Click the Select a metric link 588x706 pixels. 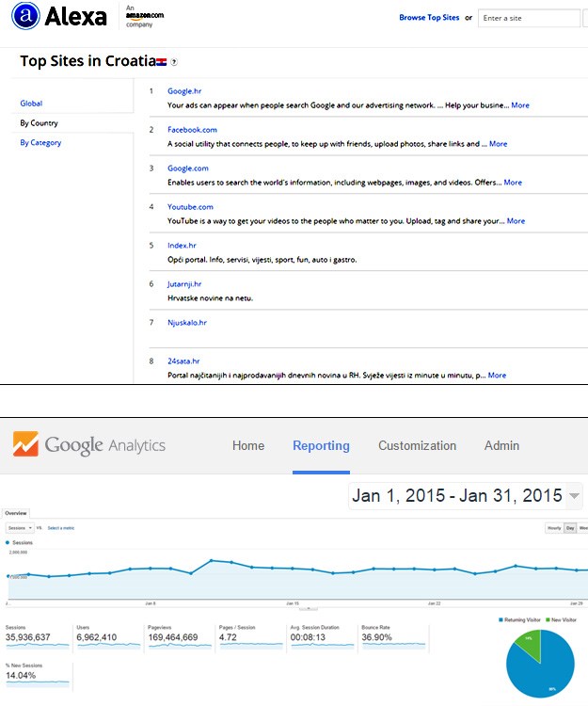(x=61, y=528)
